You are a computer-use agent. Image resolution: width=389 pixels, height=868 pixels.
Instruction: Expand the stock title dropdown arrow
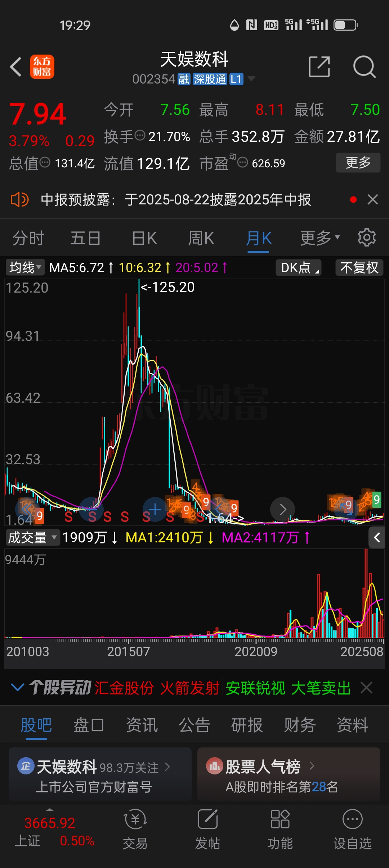pos(251,79)
